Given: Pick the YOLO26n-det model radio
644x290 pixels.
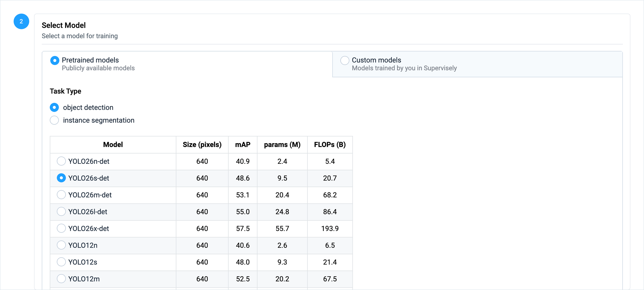Looking at the screenshot, I should [61, 161].
